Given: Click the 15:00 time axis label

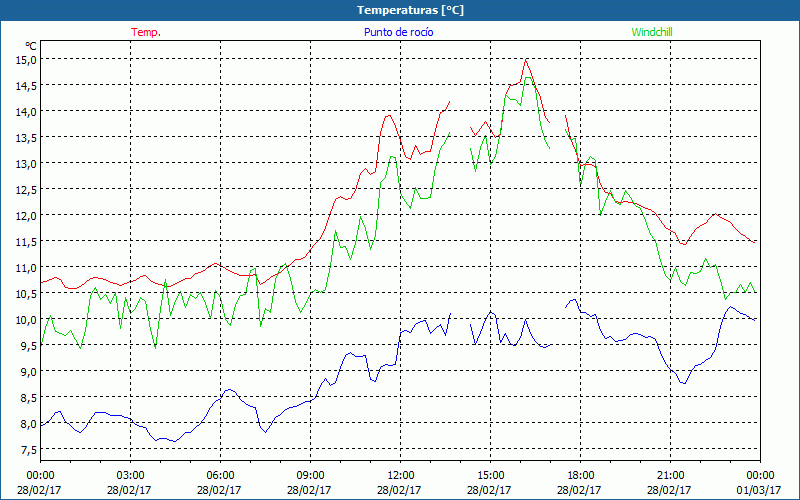Looking at the screenshot, I should (490, 476).
